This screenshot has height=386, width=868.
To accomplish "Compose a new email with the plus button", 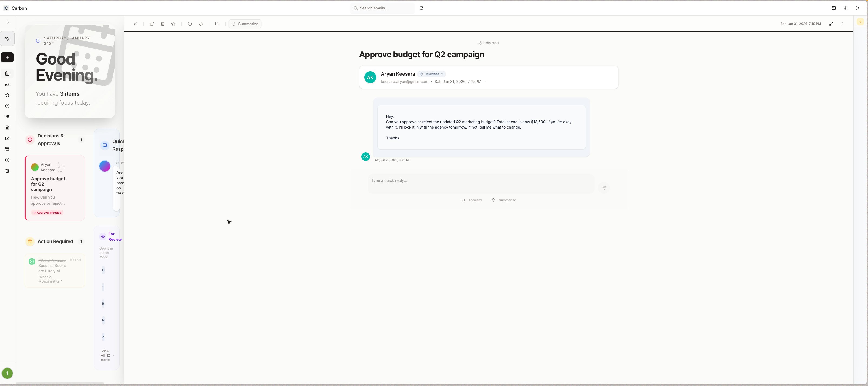I will point(7,57).
